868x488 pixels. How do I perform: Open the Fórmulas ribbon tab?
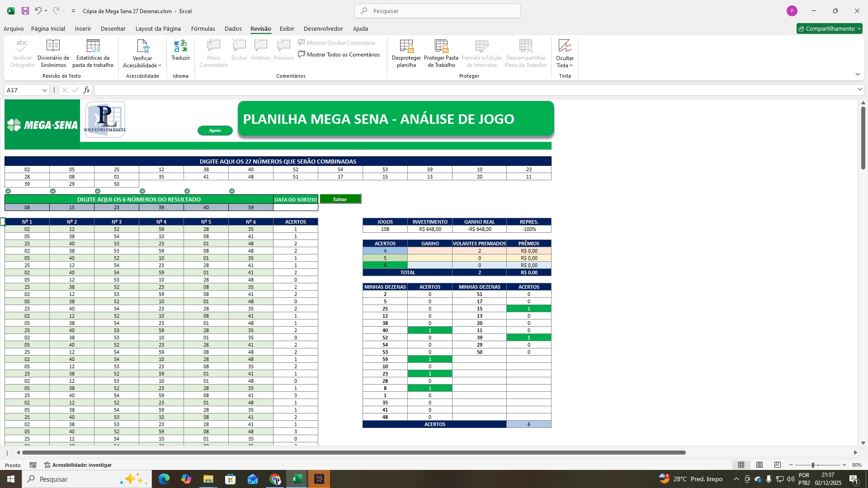tap(203, 28)
